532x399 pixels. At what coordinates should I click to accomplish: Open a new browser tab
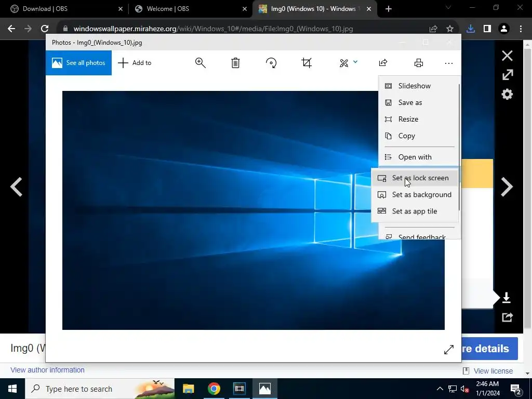[x=389, y=9]
